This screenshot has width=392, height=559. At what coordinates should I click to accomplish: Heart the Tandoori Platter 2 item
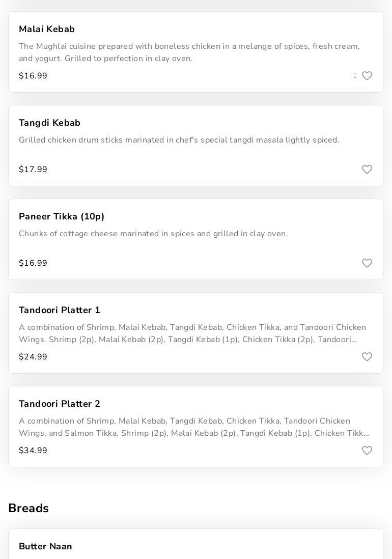[x=367, y=451]
